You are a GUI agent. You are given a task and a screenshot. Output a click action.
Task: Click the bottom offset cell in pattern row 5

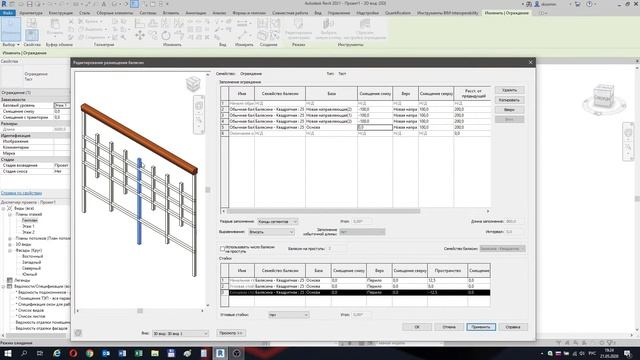pos(375,127)
